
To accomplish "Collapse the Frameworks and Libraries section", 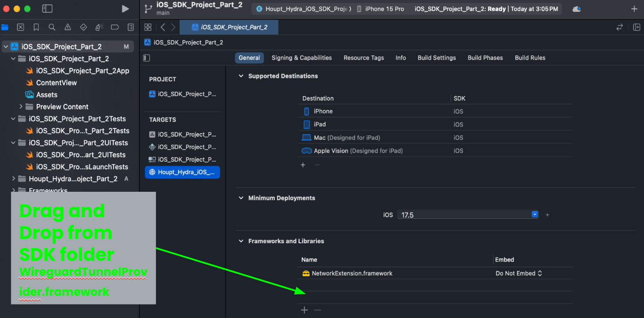I will coord(241,241).
